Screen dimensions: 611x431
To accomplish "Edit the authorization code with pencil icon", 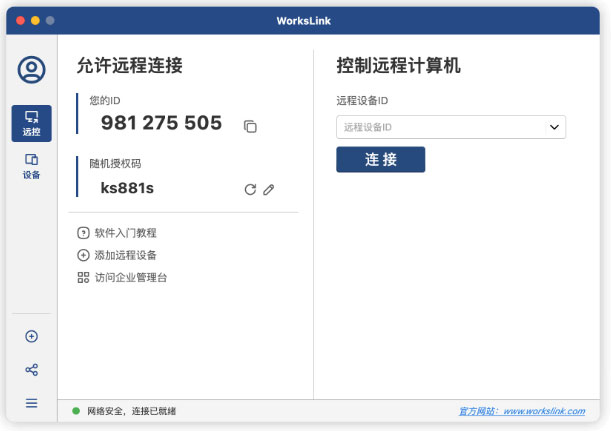I will tap(268, 189).
